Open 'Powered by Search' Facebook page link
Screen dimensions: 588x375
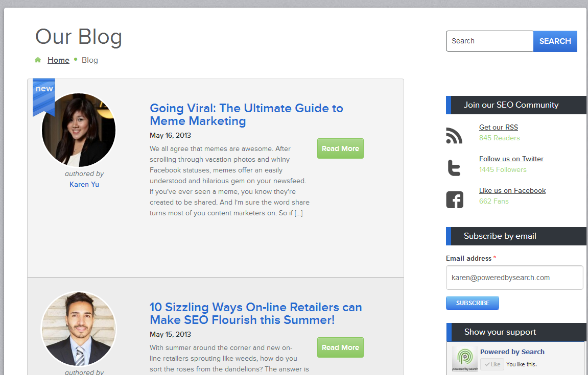(x=512, y=352)
